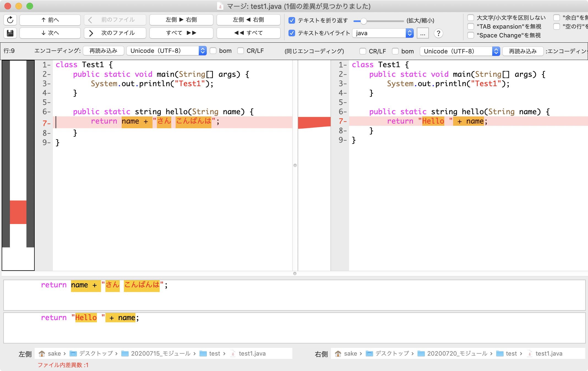Click すべて ▶▶ copy all button
Screen dimensions: 588x371
tap(181, 33)
